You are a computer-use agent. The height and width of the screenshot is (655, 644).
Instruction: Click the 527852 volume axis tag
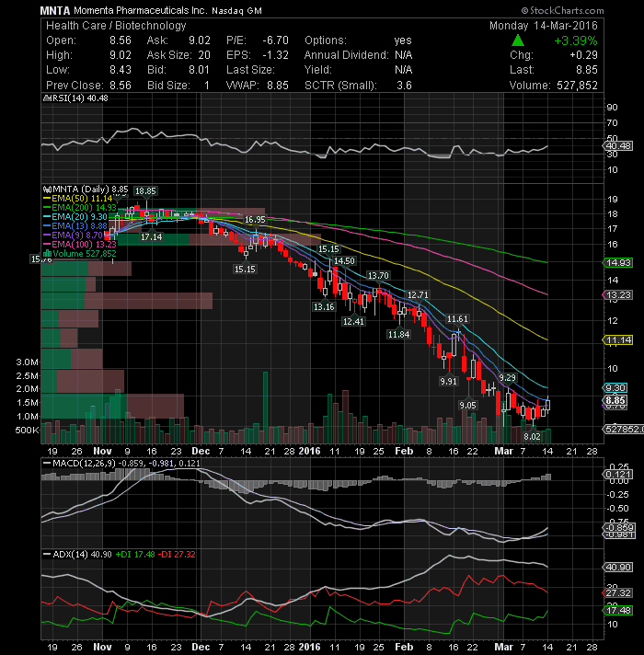623,429
